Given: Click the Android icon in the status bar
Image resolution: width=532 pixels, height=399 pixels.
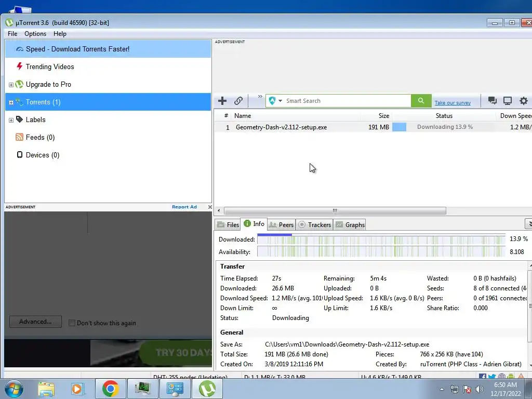Looking at the screenshot, I should point(511,376).
